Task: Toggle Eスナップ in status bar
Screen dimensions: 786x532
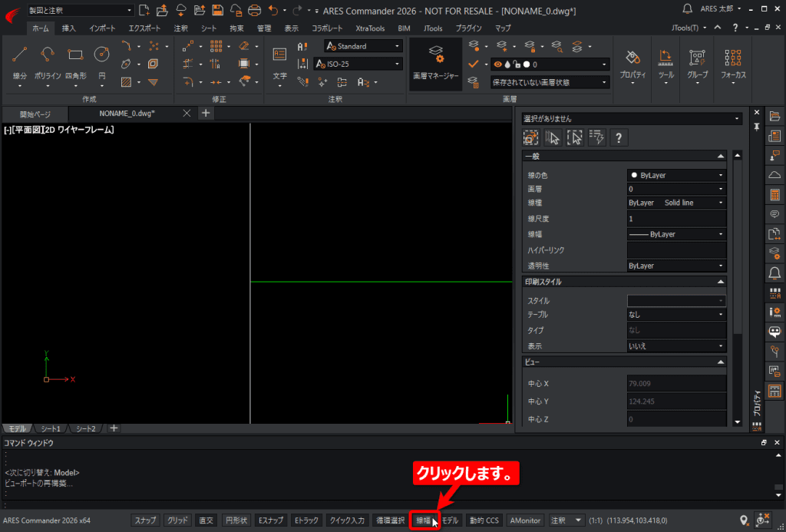Action: 271,520
